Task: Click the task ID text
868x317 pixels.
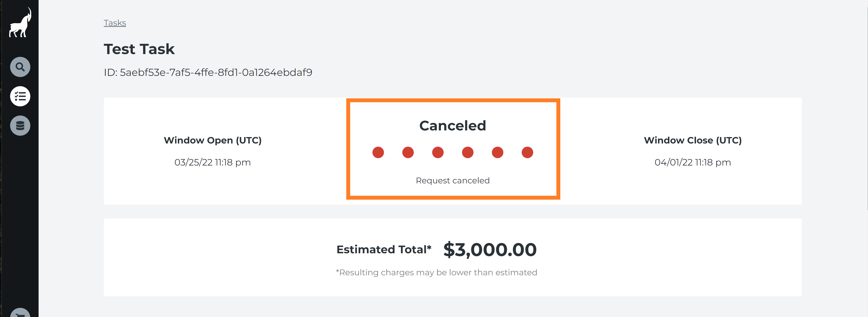Action: 208,72
